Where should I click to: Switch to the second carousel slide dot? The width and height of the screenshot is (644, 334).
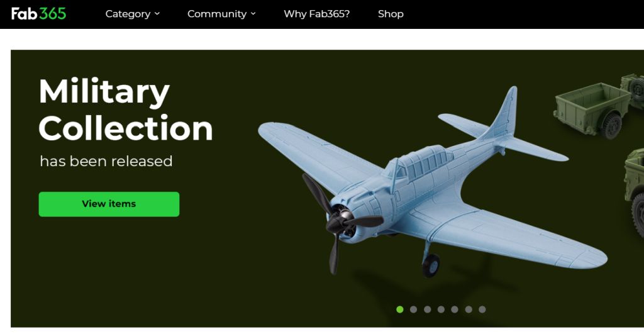coord(414,309)
